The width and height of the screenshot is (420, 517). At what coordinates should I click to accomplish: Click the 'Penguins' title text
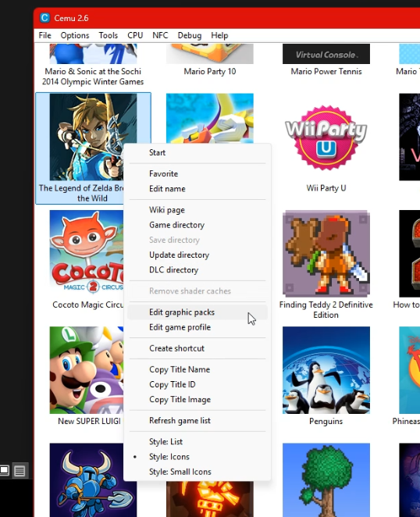326,421
